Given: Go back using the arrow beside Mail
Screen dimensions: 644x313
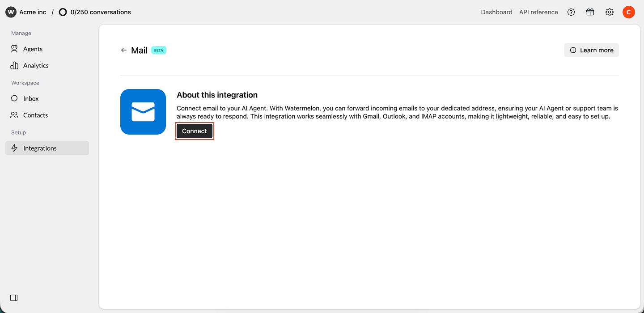Looking at the screenshot, I should tap(124, 50).
